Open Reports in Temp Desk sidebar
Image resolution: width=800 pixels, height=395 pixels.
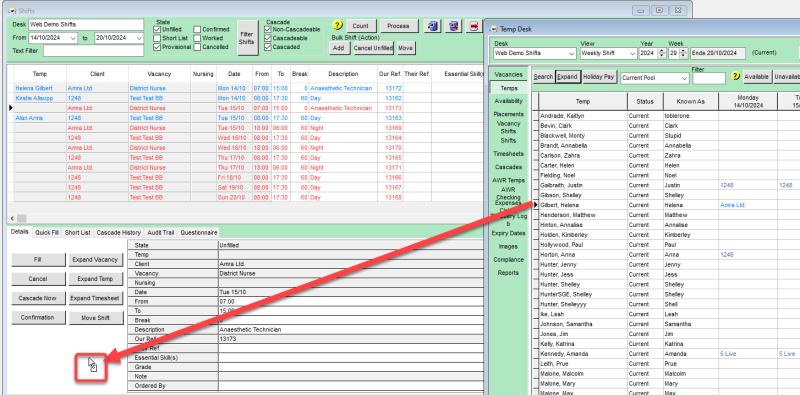click(508, 273)
